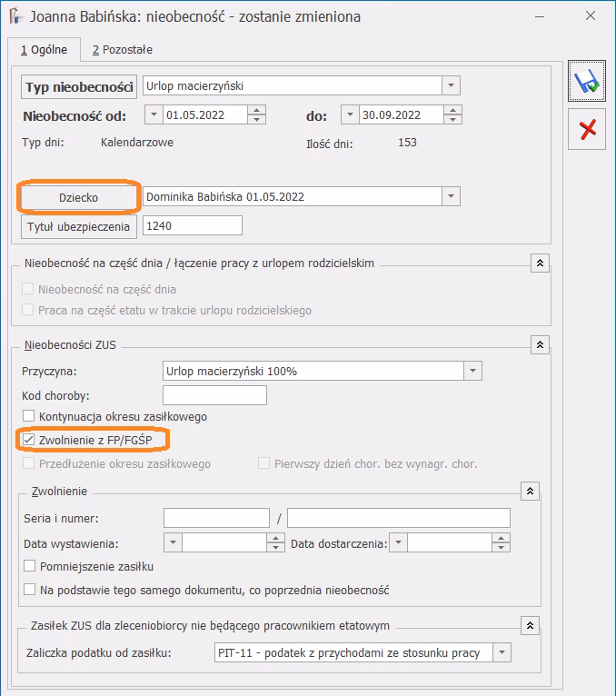Tick the Pomniejszenie zasiłku checkbox
The width and height of the screenshot is (616, 696).
coord(29,566)
